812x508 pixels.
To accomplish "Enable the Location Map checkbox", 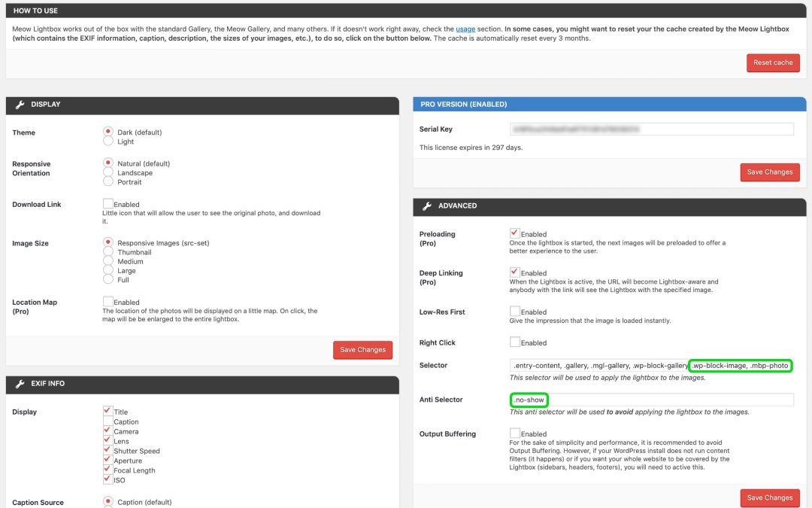I will [x=108, y=302].
